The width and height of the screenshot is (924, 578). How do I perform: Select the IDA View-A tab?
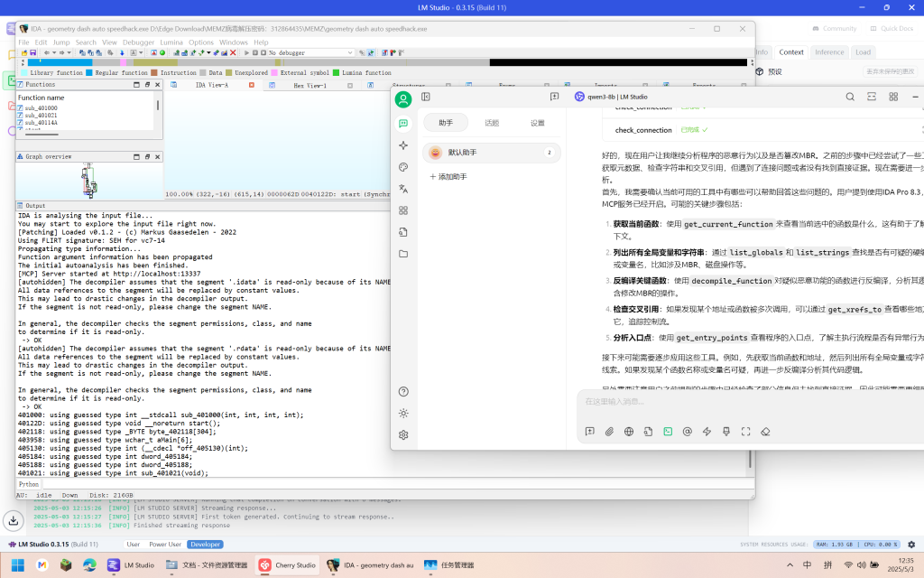point(211,85)
